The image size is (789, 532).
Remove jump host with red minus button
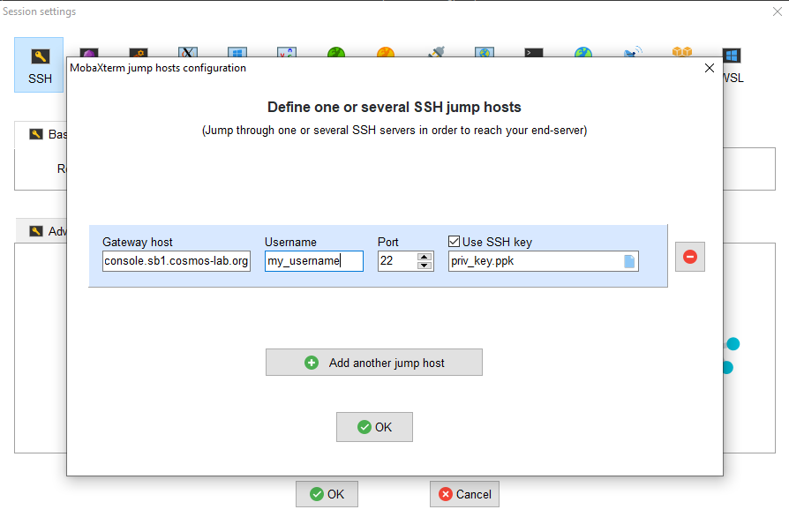click(690, 257)
